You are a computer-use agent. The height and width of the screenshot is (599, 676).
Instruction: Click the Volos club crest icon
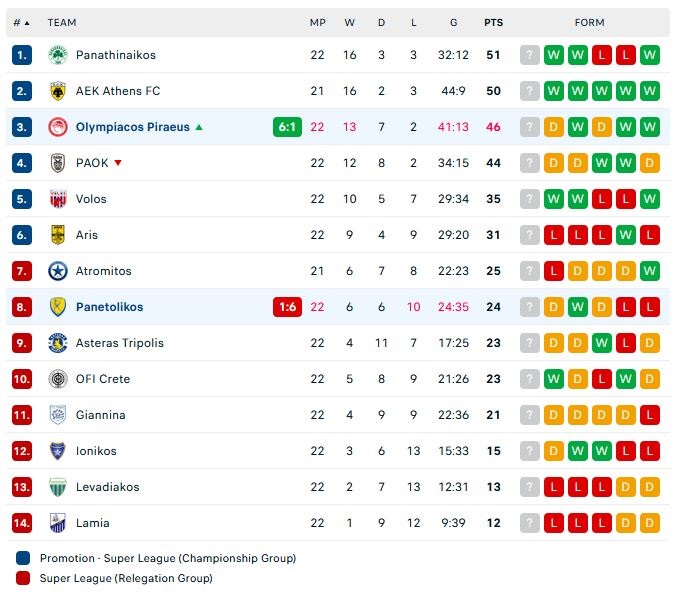[57, 199]
